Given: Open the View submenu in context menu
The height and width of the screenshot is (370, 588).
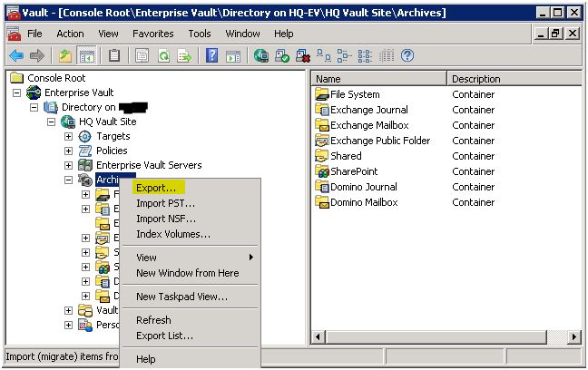Looking at the screenshot, I should click(191, 258).
